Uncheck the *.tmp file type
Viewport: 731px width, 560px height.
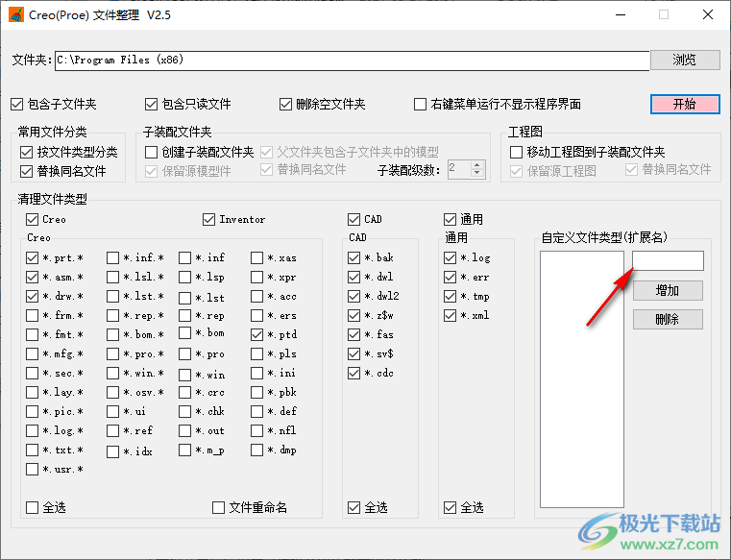tap(450, 296)
